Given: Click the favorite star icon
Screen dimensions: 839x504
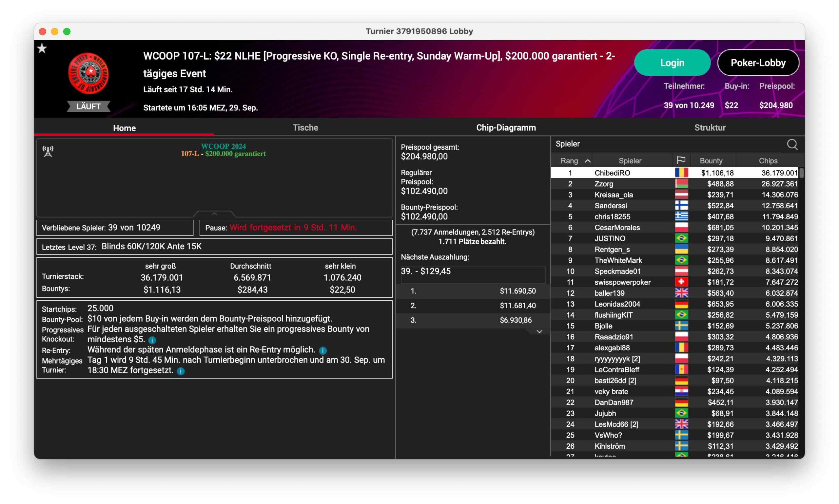Looking at the screenshot, I should tap(42, 48).
